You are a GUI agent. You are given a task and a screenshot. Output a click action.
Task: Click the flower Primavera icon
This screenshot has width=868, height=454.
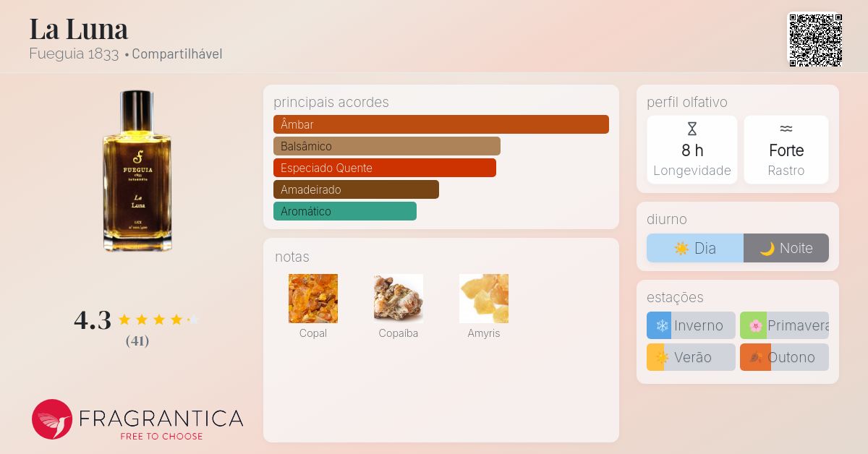coord(756,325)
